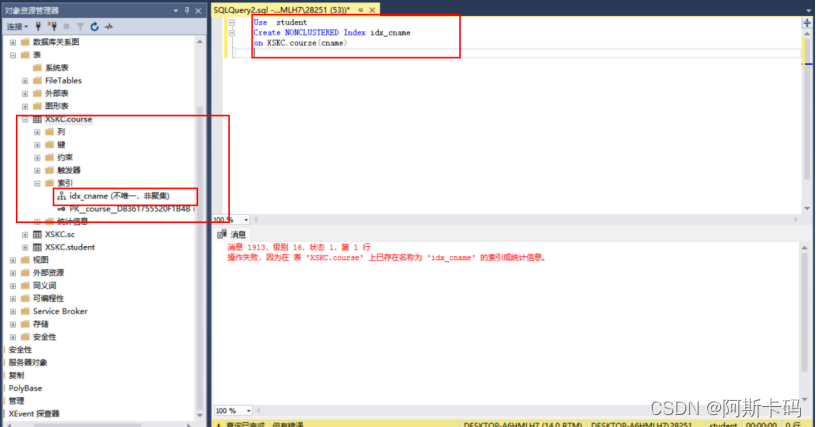Collapse the XSKC.course table node
Screen dimensions: 816x427
pyautogui.click(x=25, y=119)
